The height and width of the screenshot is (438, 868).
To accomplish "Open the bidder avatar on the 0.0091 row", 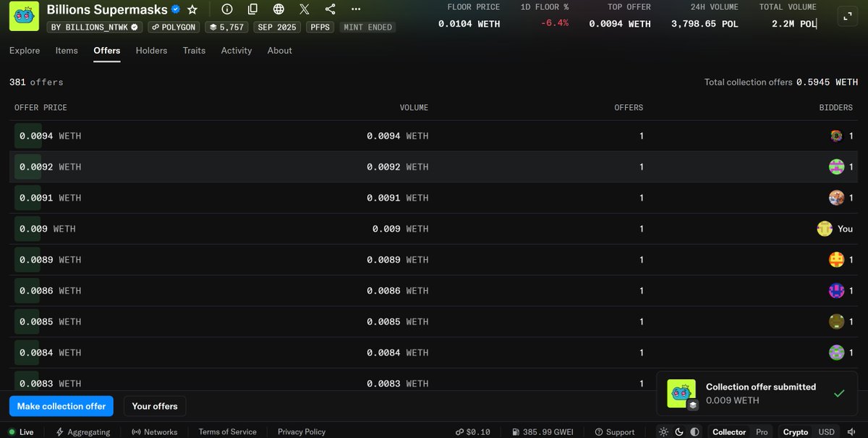I will pos(836,198).
